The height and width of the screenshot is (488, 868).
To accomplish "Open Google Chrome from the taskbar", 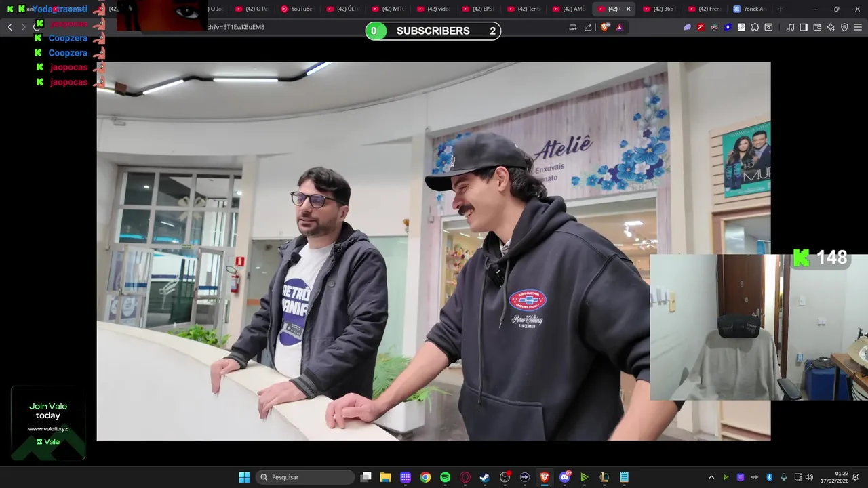I will coord(425,477).
